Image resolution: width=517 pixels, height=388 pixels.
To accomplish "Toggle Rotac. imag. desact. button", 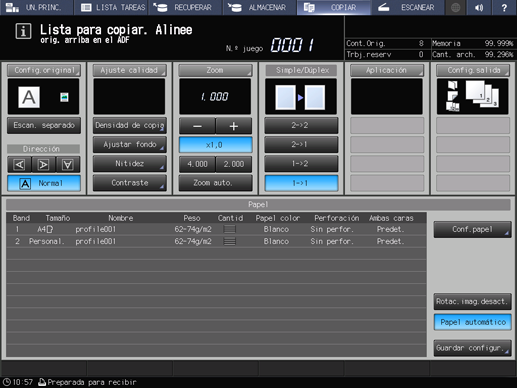I will click(x=472, y=301).
